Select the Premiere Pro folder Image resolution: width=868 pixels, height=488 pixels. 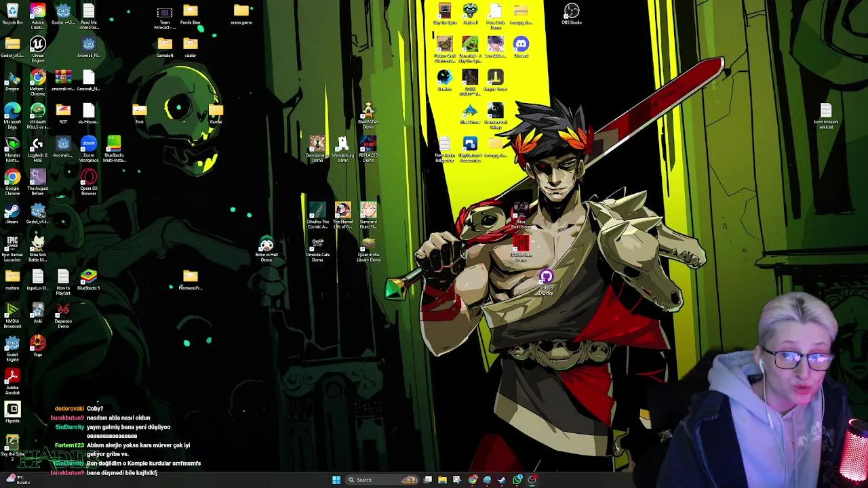(x=190, y=279)
